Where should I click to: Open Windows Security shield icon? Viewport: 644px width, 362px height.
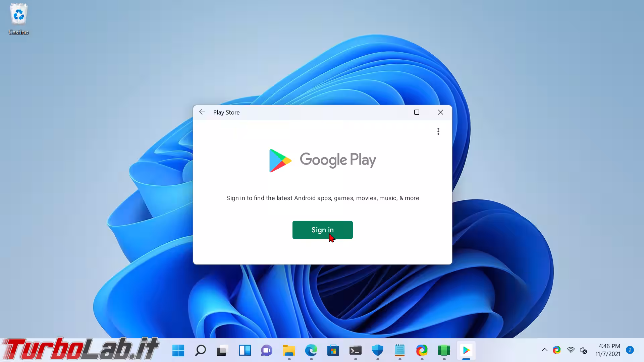point(377,351)
